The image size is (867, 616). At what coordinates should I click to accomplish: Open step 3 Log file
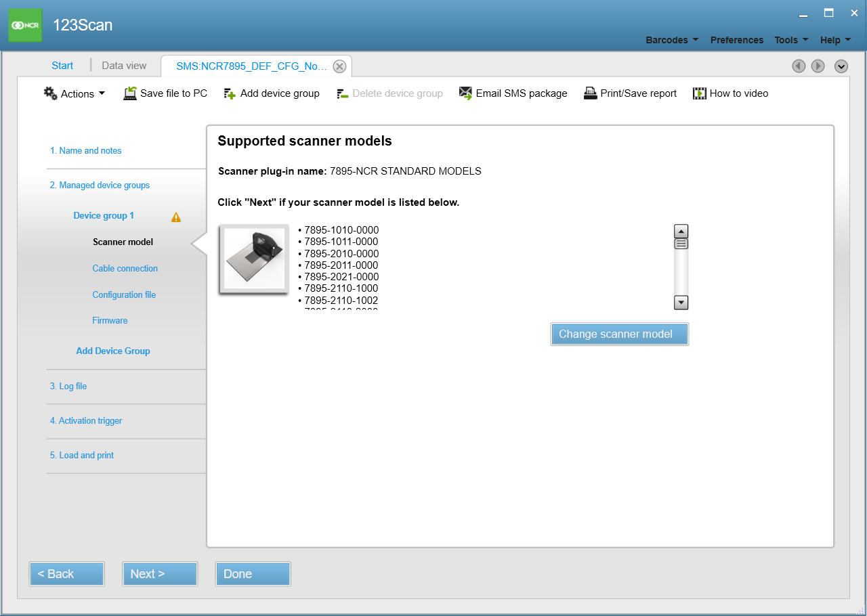(68, 387)
